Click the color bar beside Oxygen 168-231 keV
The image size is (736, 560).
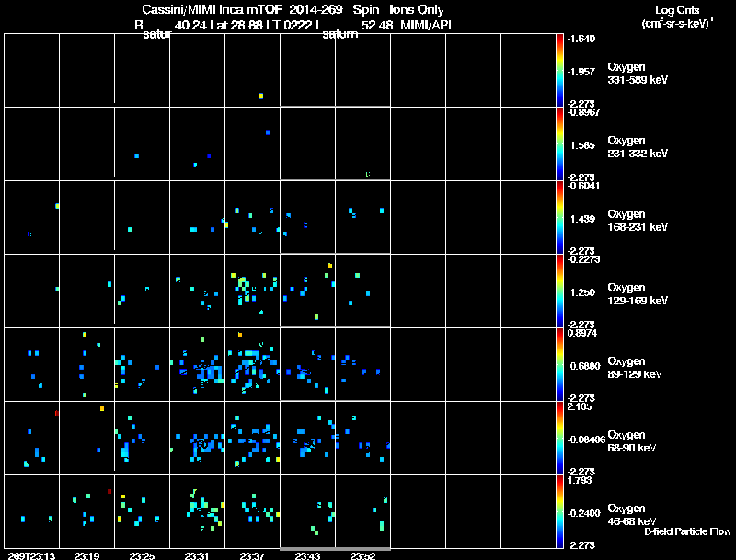559,218
